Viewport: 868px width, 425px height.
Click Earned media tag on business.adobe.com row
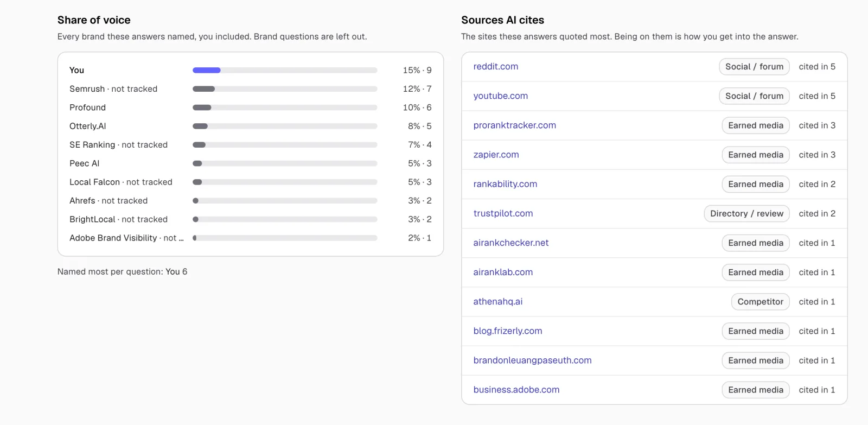756,389
